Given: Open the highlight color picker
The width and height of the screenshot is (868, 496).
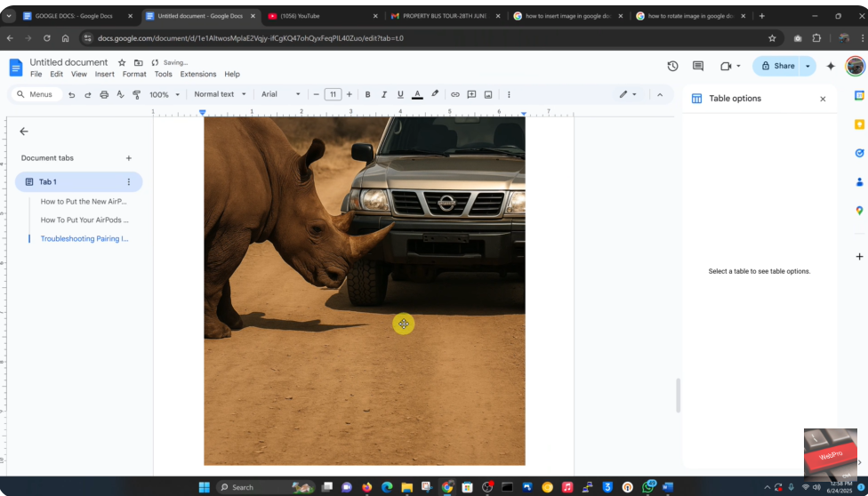Looking at the screenshot, I should (x=435, y=94).
